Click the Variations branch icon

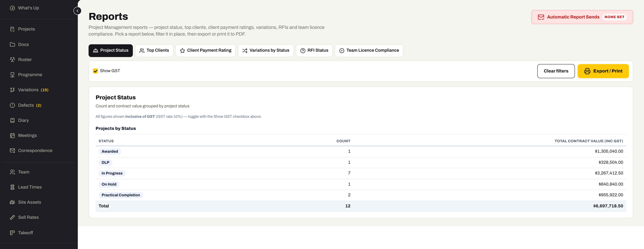click(x=12, y=90)
